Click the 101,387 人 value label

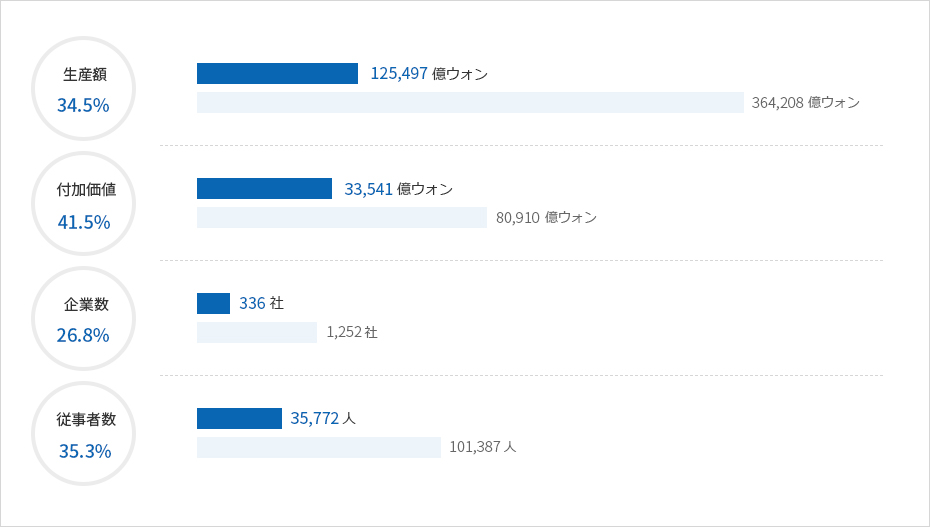point(483,447)
